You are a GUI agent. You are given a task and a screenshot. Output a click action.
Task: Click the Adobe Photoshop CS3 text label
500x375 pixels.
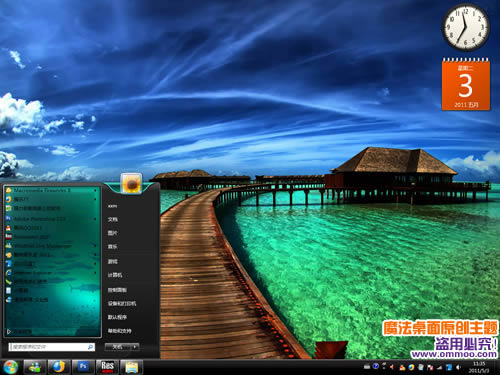(x=40, y=219)
